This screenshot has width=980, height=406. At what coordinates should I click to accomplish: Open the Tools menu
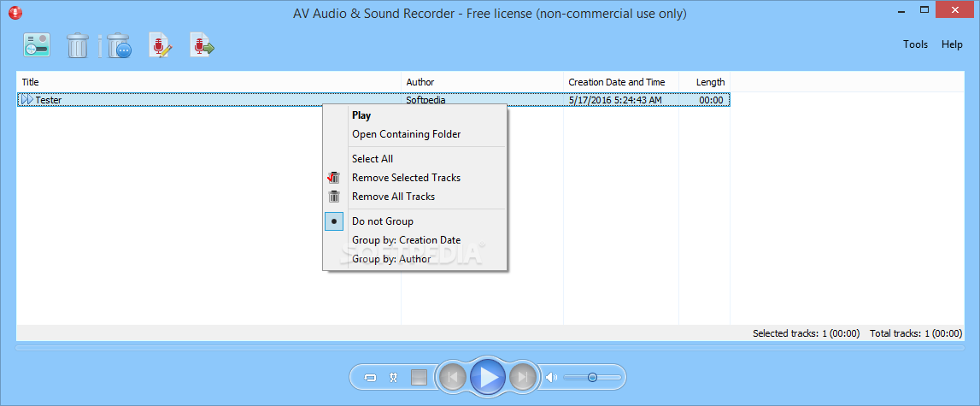[916, 44]
